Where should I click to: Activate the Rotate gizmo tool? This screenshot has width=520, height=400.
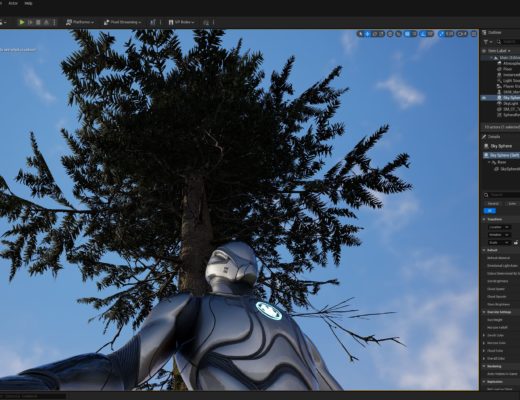pyautogui.click(x=375, y=34)
